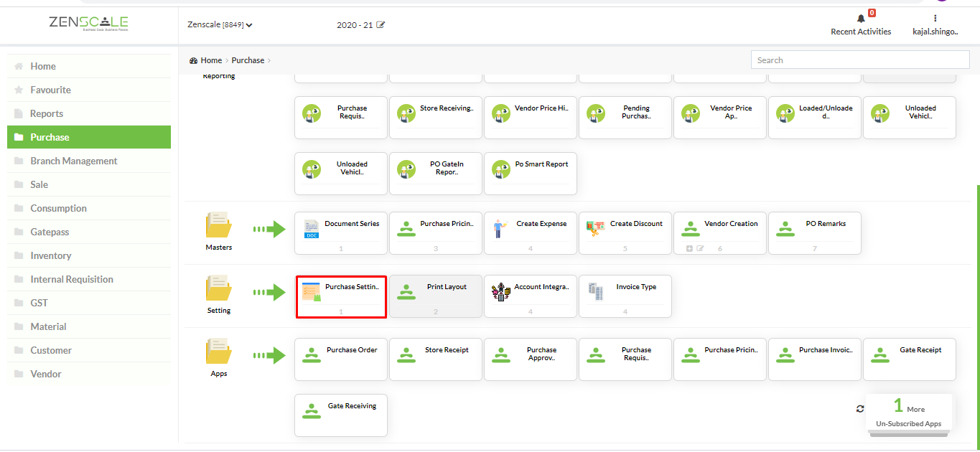
Task: Open Material in the sidebar
Action: [x=89, y=326]
